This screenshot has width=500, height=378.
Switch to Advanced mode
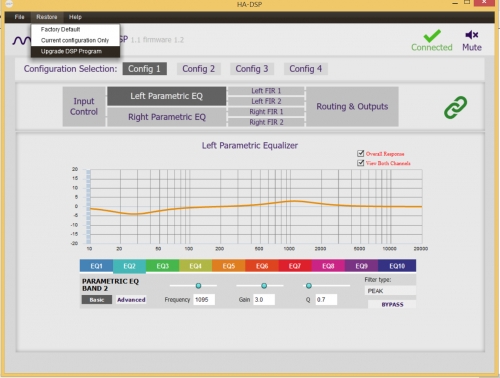[131, 300]
